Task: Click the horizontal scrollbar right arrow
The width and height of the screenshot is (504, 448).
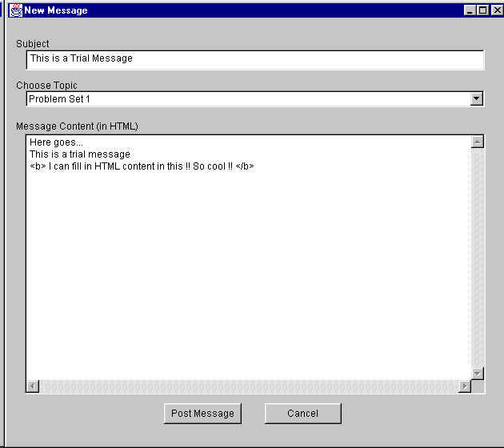Action: 465,386
